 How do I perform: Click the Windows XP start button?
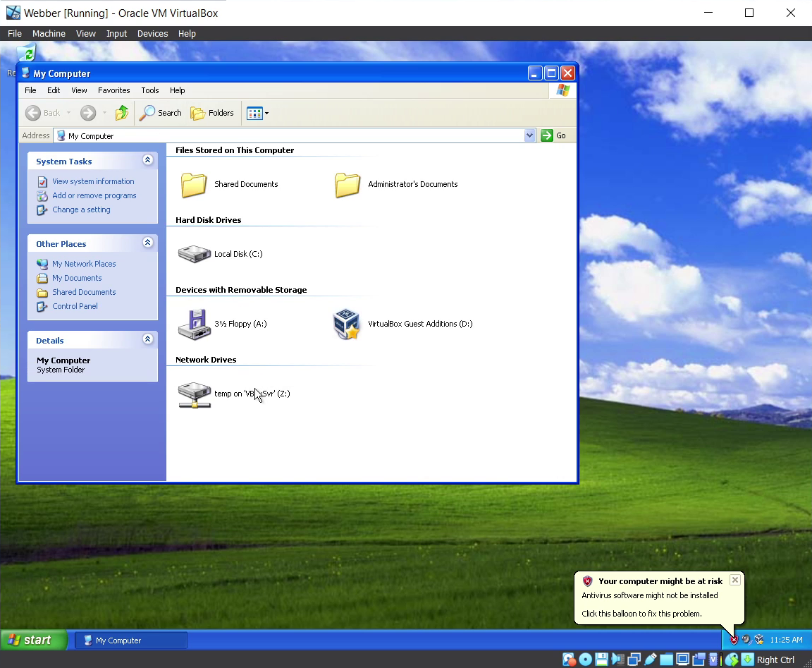pos(34,640)
